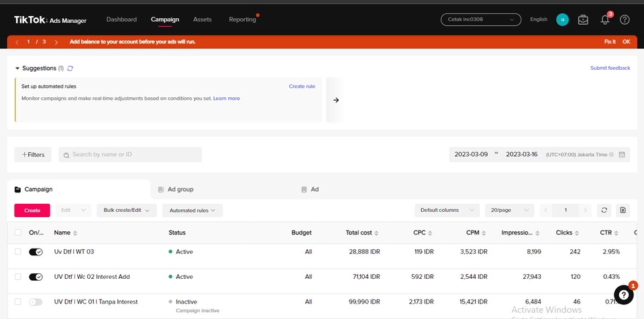Go to previous table page arrow
644x319 pixels.
tap(546, 210)
